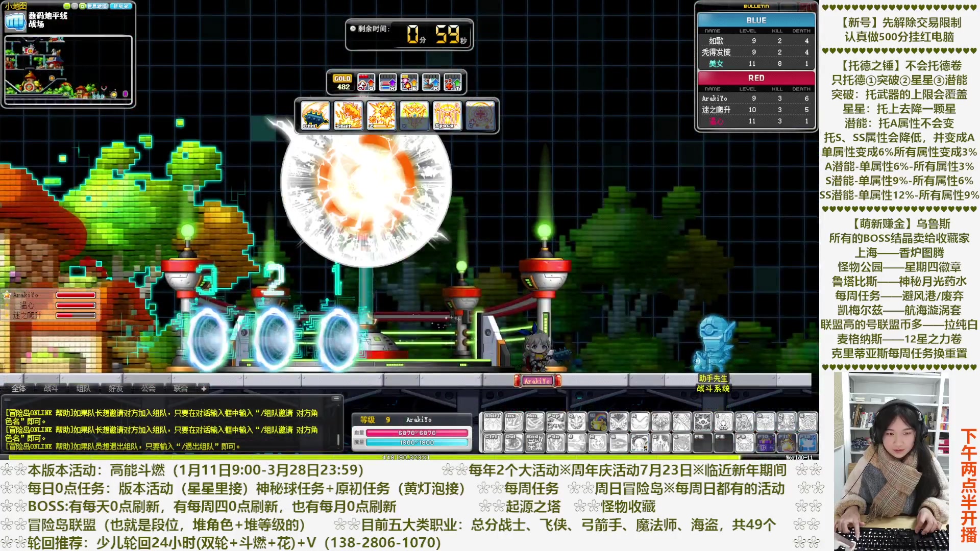Click the pink HP bar 6870/6870

point(417,433)
